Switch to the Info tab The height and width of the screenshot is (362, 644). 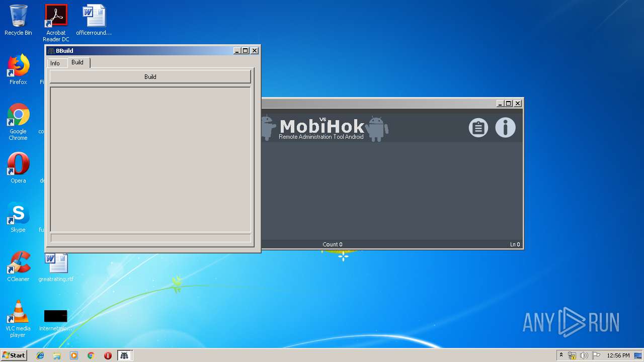[55, 63]
